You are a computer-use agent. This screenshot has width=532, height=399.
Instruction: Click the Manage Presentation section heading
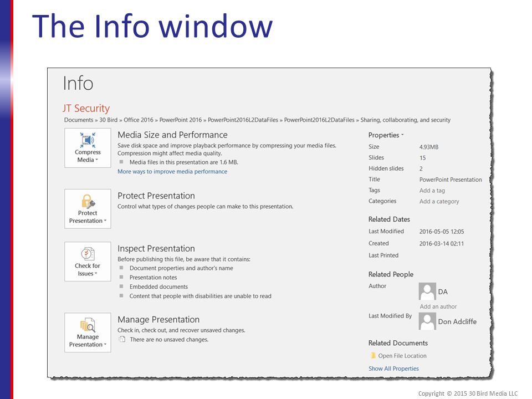[x=158, y=319]
